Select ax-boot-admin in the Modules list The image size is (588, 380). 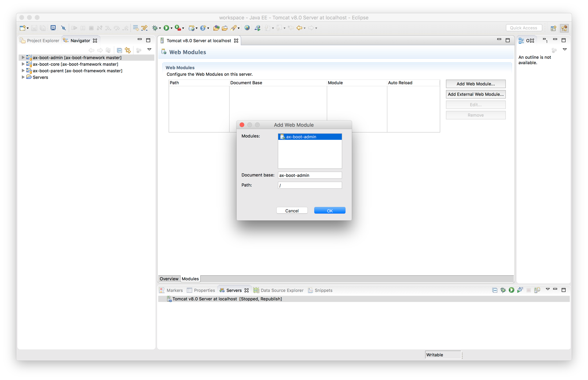click(310, 137)
